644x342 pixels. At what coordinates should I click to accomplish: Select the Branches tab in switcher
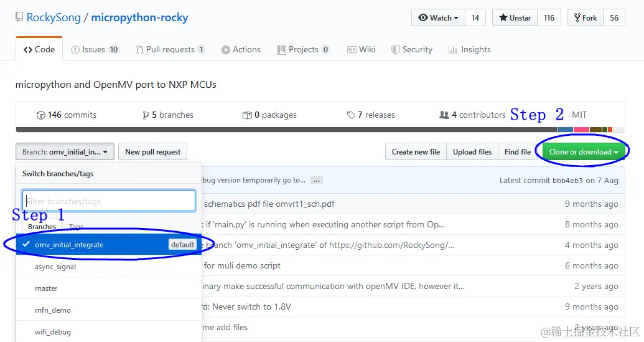click(42, 227)
